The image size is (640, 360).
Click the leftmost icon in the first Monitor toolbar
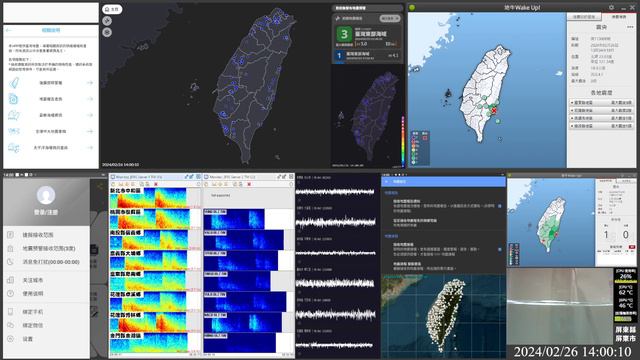[113, 184]
